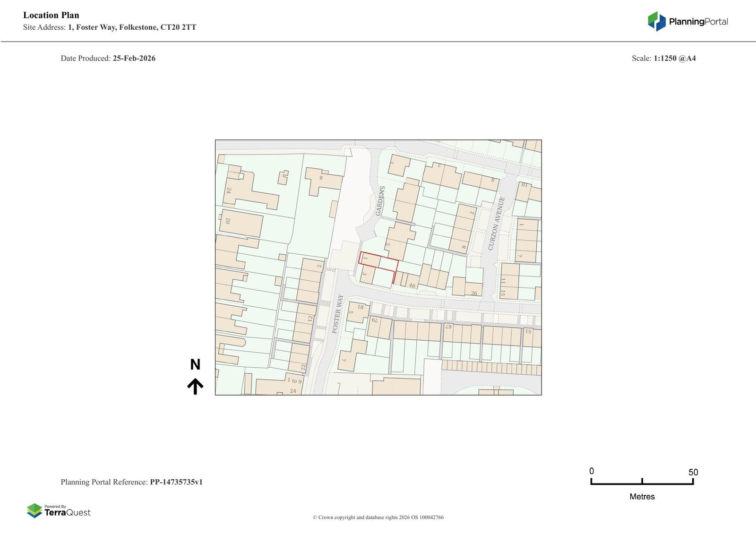Click the Crown copyright notice

click(x=378, y=517)
